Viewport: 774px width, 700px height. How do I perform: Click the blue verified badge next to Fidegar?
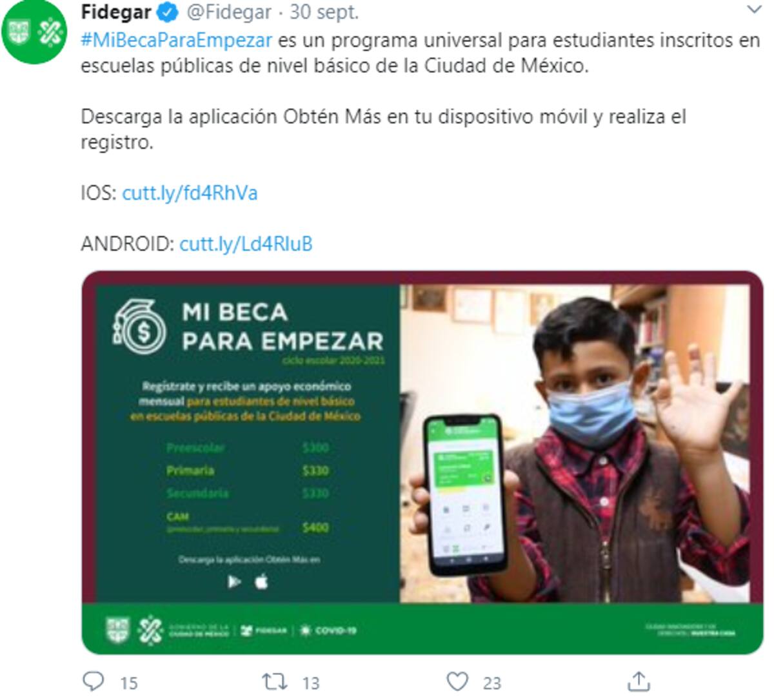[170, 12]
